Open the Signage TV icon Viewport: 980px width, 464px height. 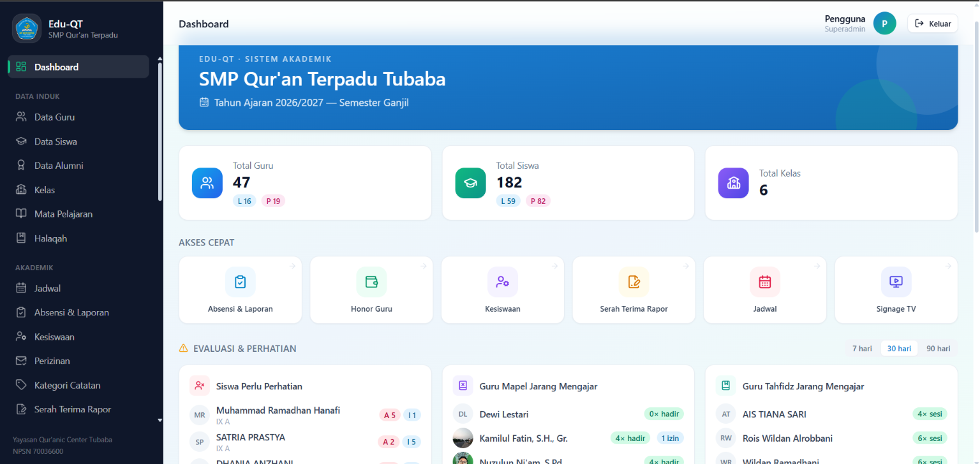(896, 282)
